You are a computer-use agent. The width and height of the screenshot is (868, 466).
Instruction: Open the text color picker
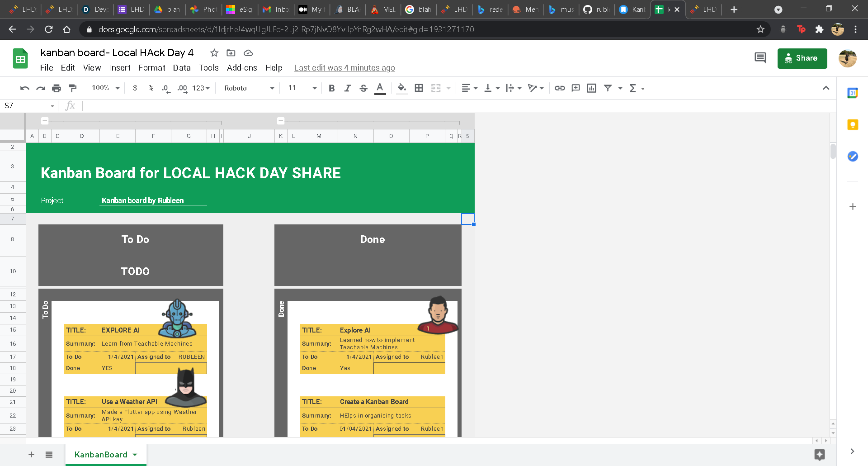point(380,88)
